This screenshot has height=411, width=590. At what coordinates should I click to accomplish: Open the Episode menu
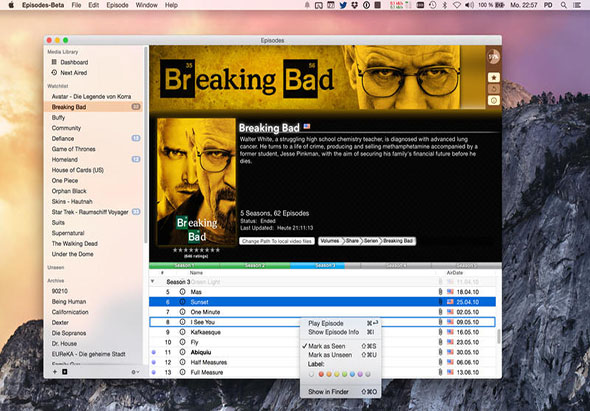point(117,5)
